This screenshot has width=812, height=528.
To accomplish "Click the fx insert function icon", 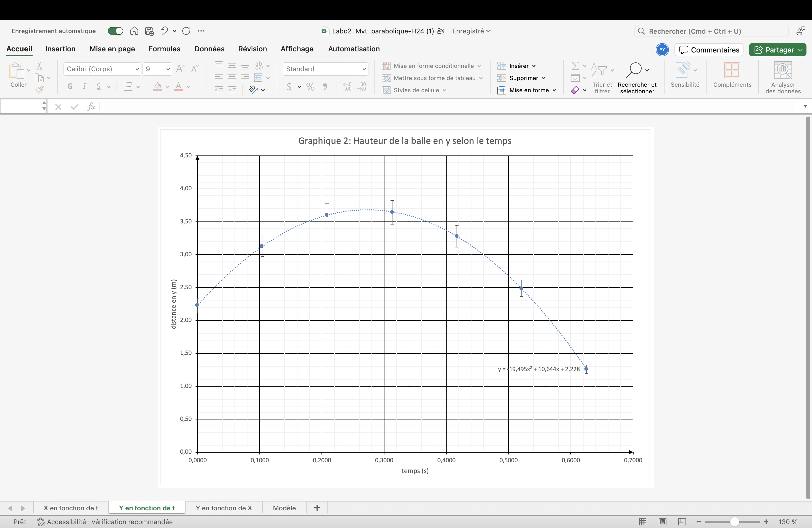I will click(91, 107).
